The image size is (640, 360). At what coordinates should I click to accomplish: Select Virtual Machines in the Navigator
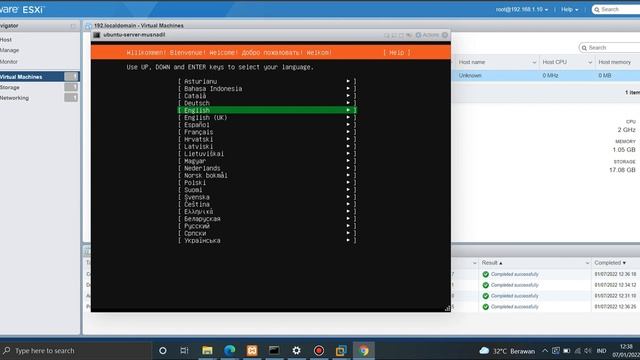(x=21, y=77)
